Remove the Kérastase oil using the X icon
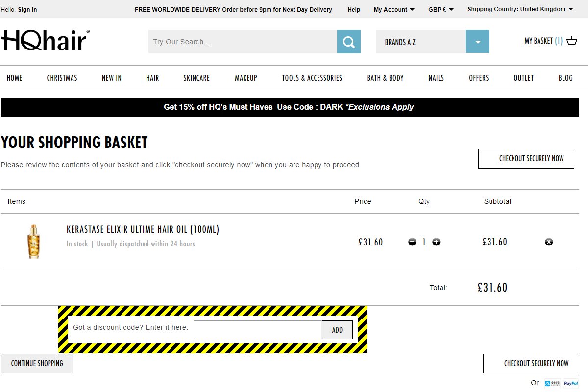This screenshot has height=392, width=588. pos(549,242)
